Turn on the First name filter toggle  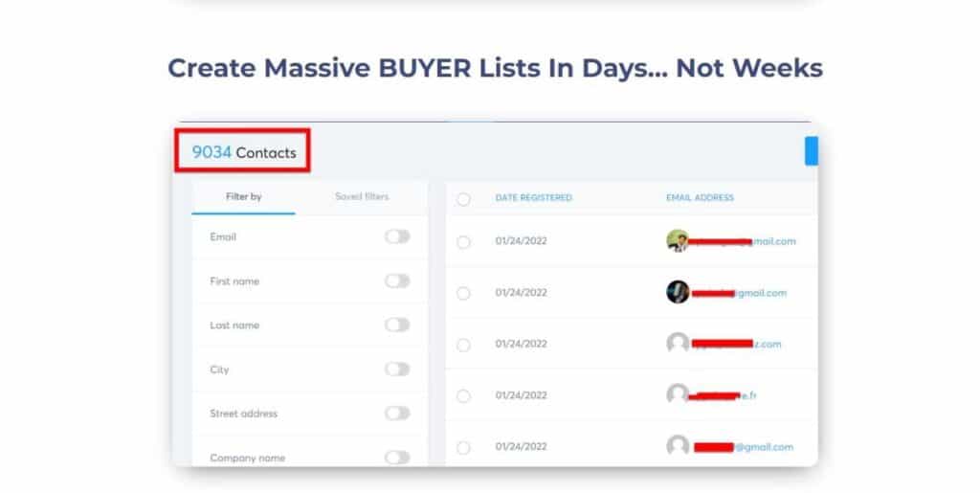(x=397, y=280)
